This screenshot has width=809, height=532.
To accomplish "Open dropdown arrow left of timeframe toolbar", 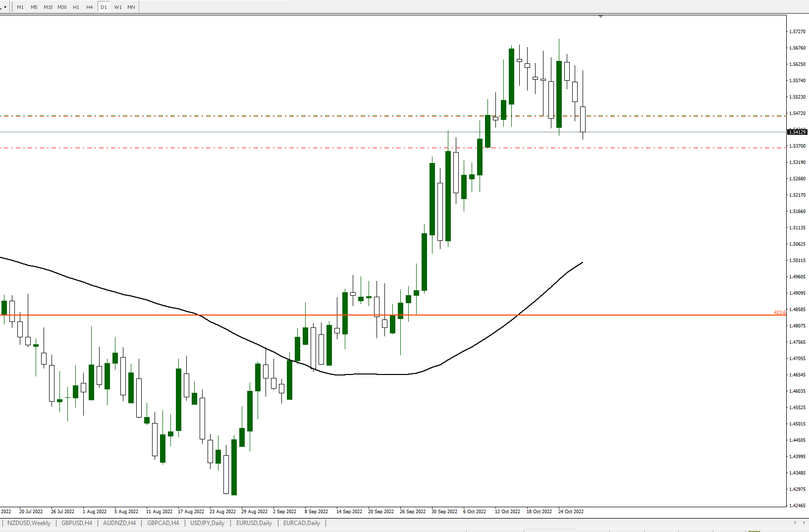I will tap(4, 7).
